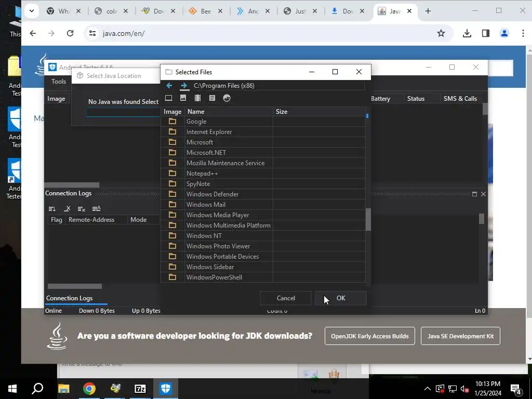Select the Connection Logs bottom tab
This screenshot has width=532, height=399.
pyautogui.click(x=69, y=298)
